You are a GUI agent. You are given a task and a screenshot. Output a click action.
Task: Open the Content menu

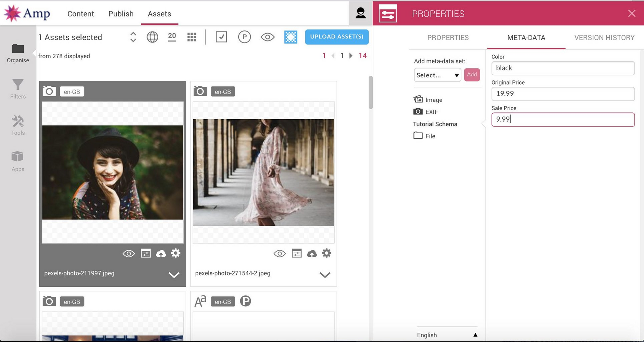click(80, 14)
